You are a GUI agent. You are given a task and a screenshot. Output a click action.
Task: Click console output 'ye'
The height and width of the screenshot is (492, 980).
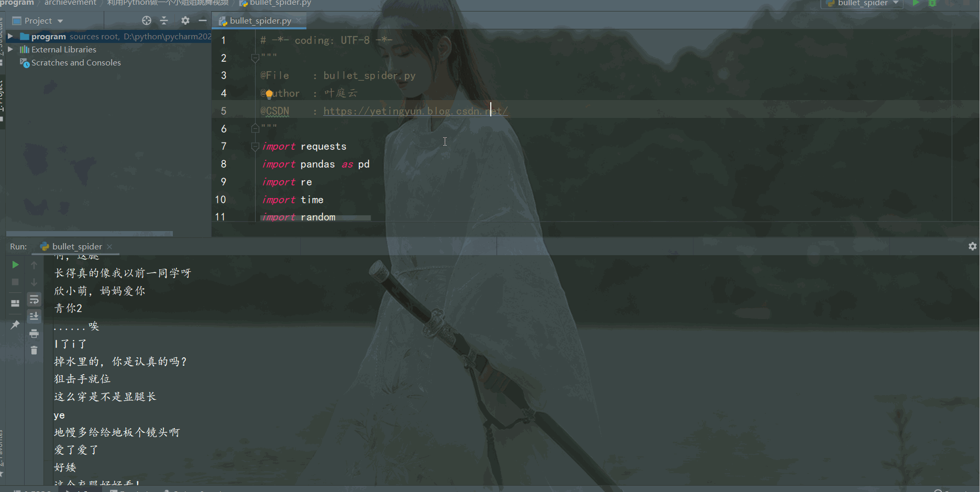coord(59,415)
